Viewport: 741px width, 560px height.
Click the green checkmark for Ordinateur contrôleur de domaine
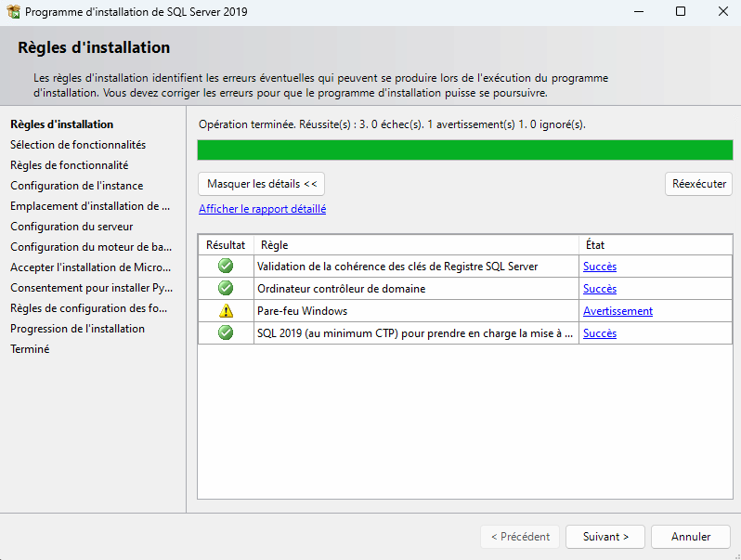point(226,289)
